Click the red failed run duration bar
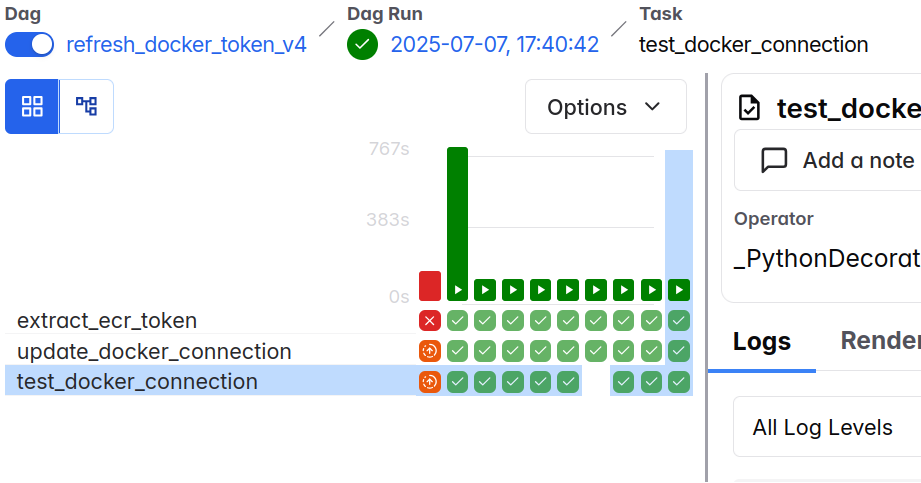Viewport: 921px width, 483px height. 430,286
